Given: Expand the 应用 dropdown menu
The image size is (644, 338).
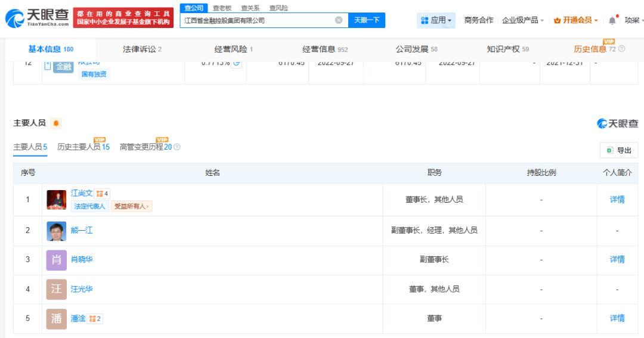Looking at the screenshot, I should [x=436, y=20].
